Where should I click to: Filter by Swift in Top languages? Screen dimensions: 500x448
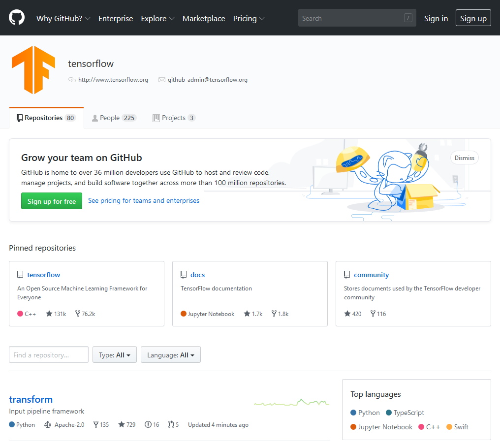(458, 427)
